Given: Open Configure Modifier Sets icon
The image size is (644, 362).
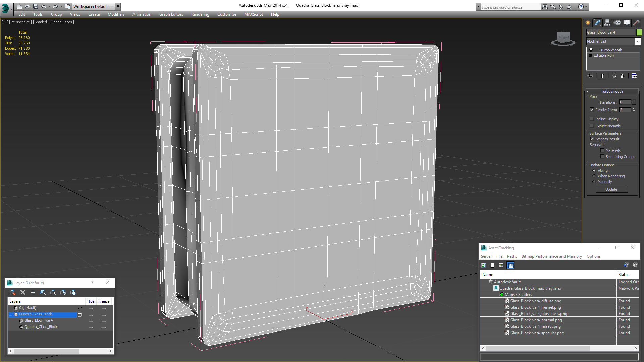Looking at the screenshot, I should coord(634,76).
